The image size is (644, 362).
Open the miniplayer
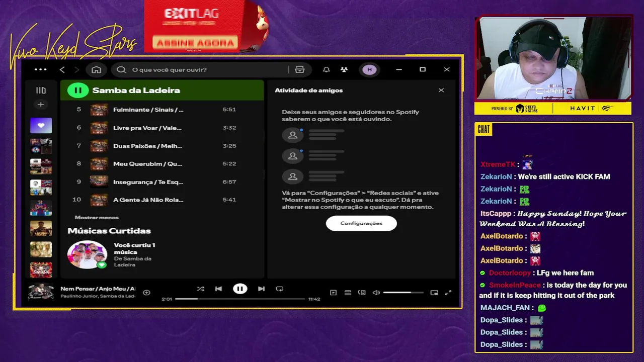pyautogui.click(x=434, y=293)
